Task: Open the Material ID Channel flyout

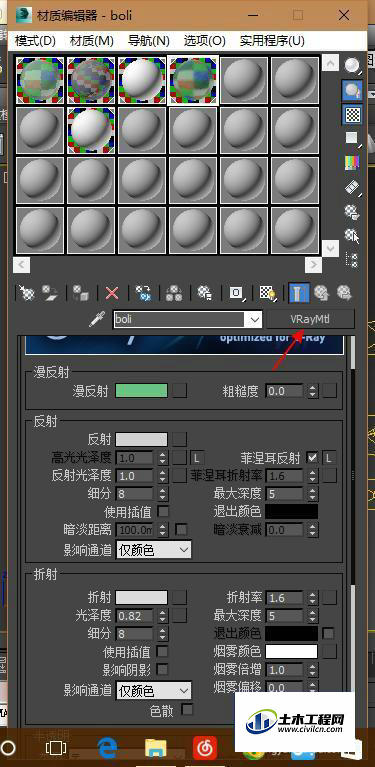Action: click(236, 293)
